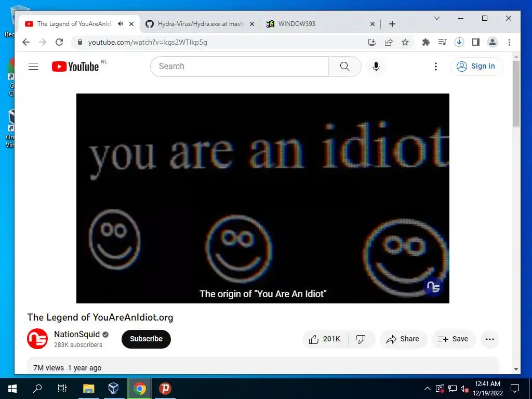
Task: Click the taskbar clock showing 12:41 AM
Action: 487,389
